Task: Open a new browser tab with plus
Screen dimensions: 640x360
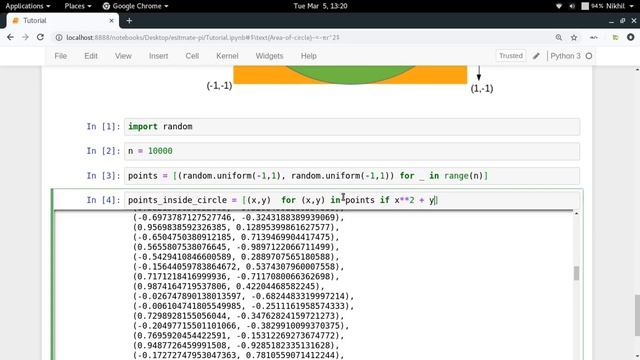Action: point(129,20)
